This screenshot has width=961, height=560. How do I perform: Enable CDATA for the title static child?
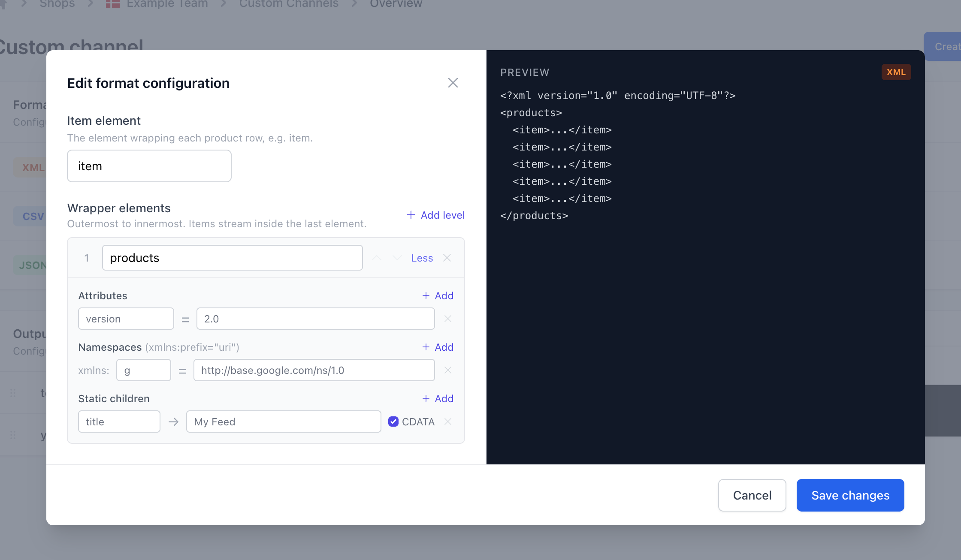coord(393,422)
